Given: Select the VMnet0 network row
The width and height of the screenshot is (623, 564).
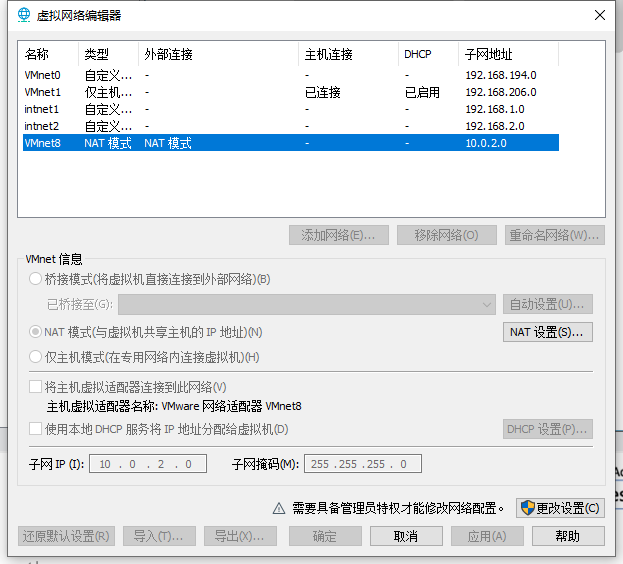Looking at the screenshot, I should point(291,75).
